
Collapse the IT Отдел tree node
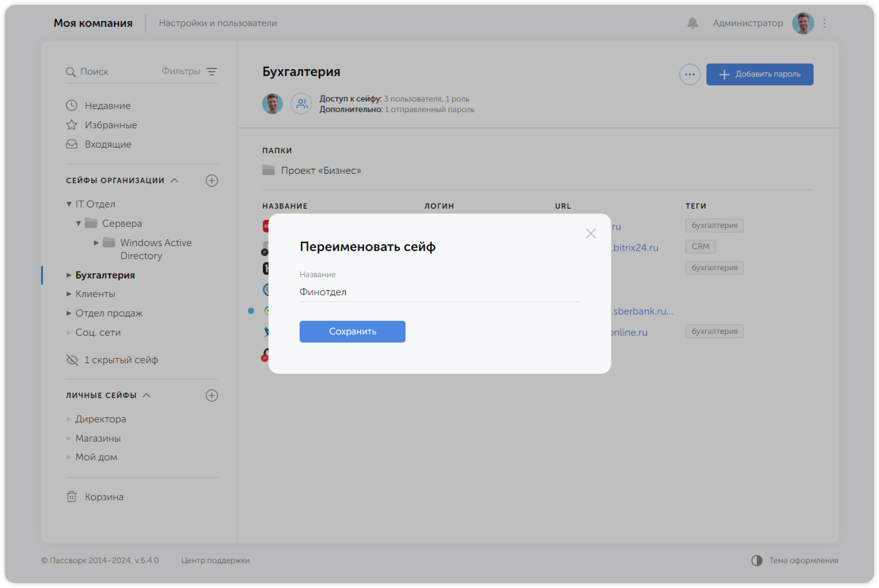pos(69,204)
